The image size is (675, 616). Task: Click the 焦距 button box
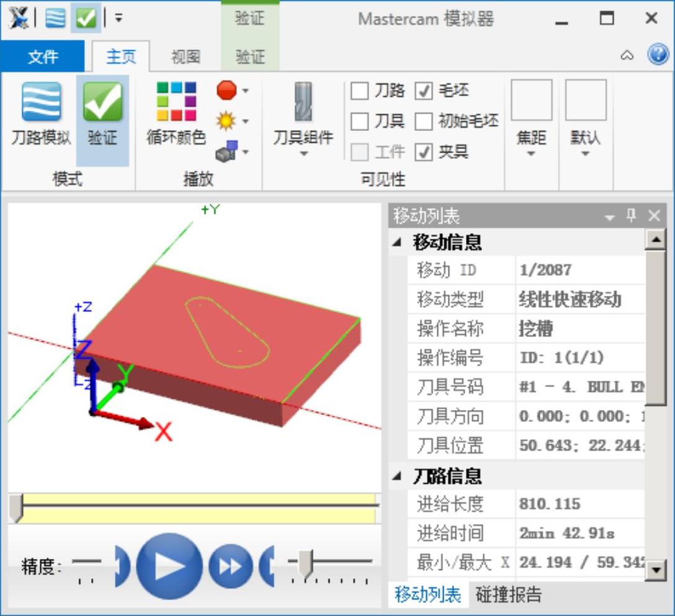pos(532,100)
